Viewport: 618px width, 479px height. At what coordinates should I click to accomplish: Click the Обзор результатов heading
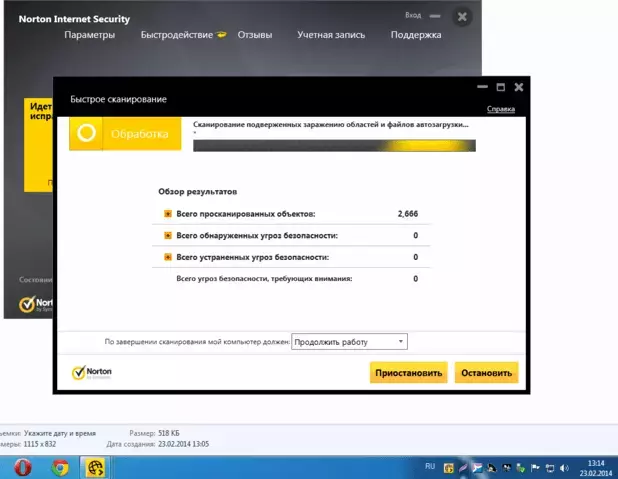point(197,192)
